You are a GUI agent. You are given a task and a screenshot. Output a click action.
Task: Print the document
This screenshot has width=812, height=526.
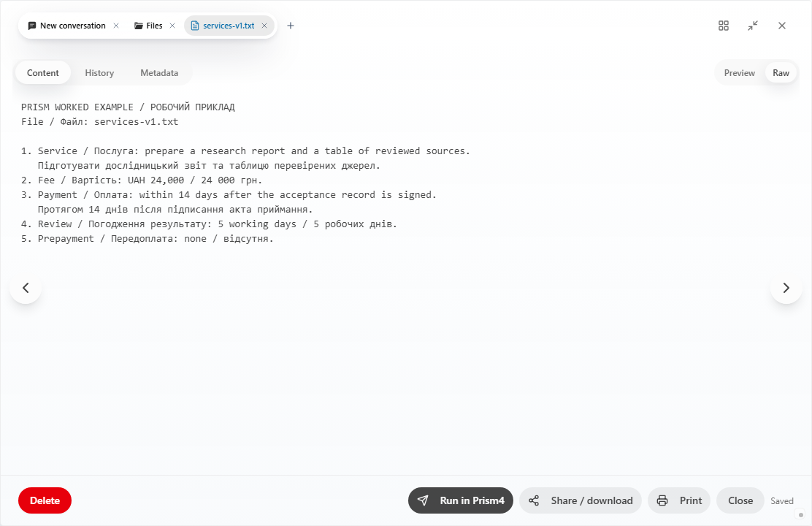point(679,500)
